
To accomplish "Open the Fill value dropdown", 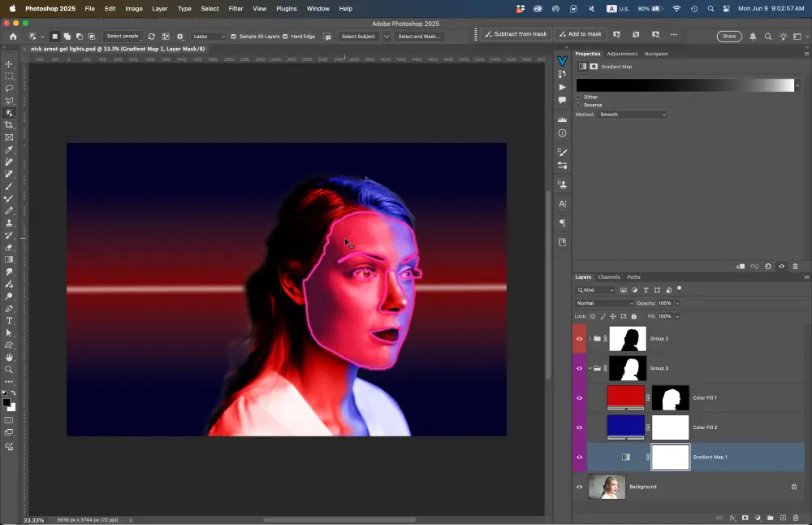I will pos(677,316).
